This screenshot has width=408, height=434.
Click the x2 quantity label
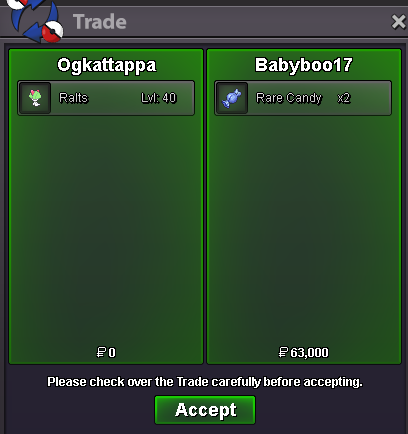344,98
